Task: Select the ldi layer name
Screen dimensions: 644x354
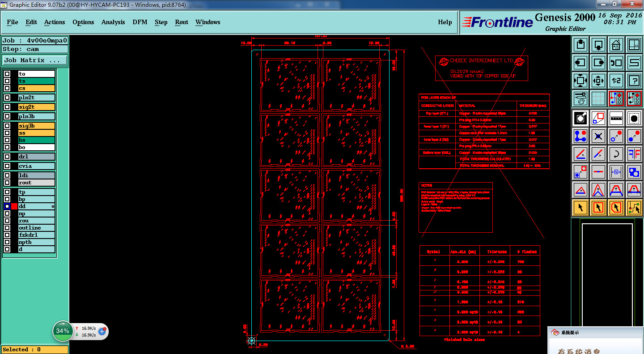Action: pos(37,175)
